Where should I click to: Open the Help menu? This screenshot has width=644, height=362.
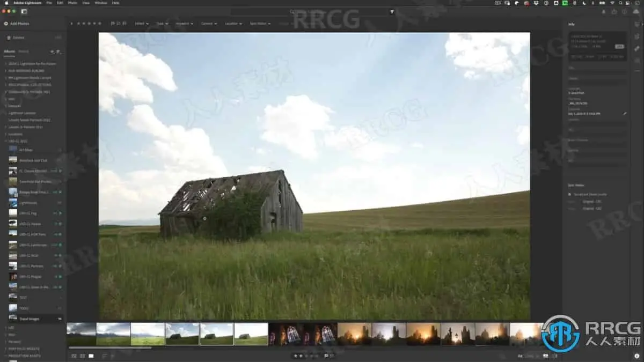click(x=116, y=3)
